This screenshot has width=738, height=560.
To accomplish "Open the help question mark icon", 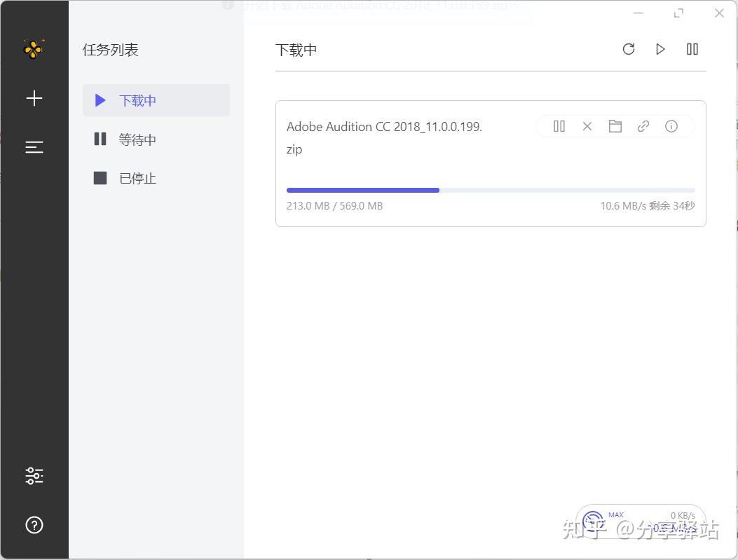I will click(x=34, y=525).
